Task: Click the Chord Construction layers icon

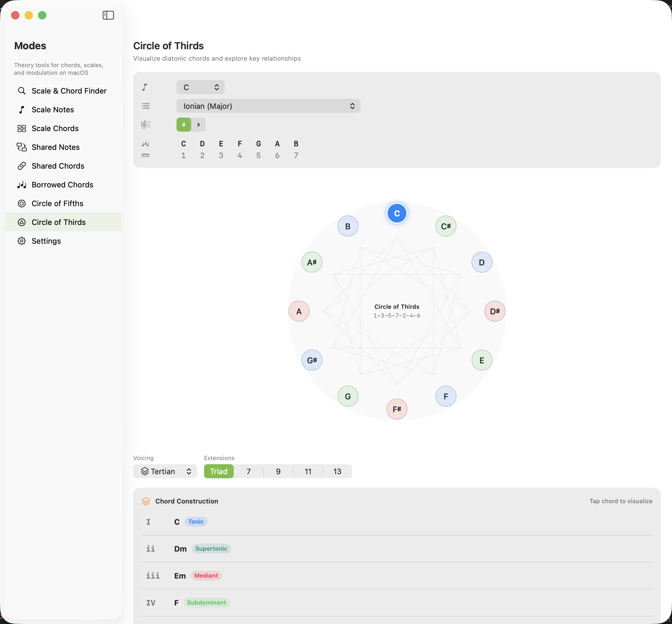Action: point(146,501)
